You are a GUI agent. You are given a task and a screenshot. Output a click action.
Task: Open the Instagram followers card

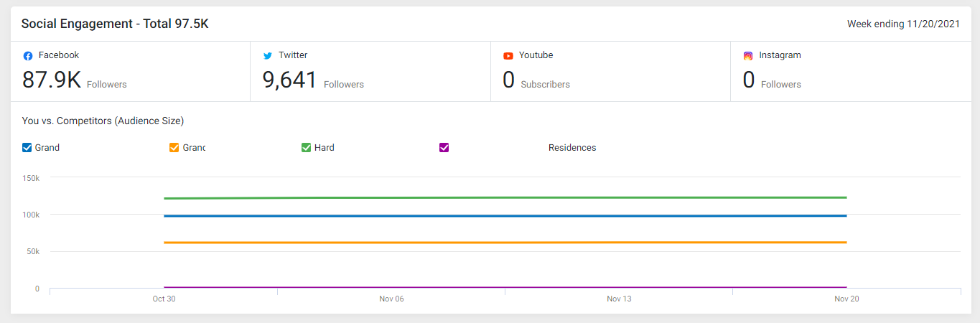(850, 71)
